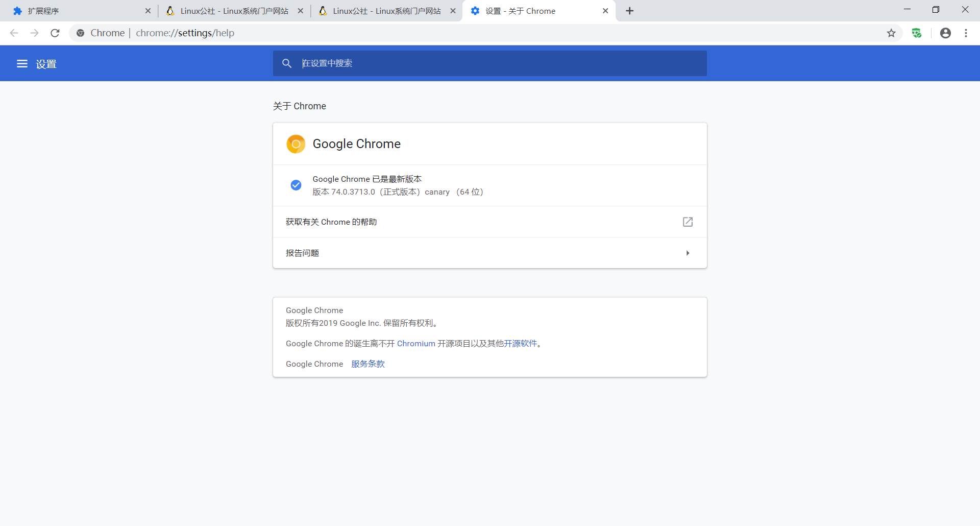980x526 pixels.
Task: Go back with the browser back arrow
Action: click(14, 33)
